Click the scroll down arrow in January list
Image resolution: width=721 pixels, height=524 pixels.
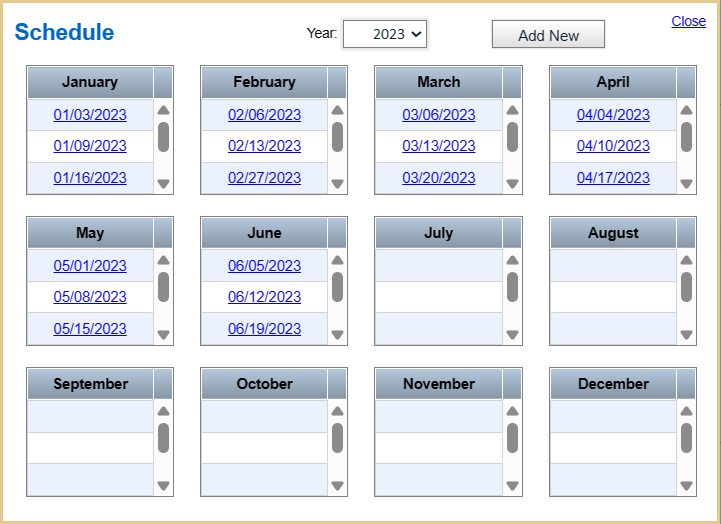(x=163, y=183)
